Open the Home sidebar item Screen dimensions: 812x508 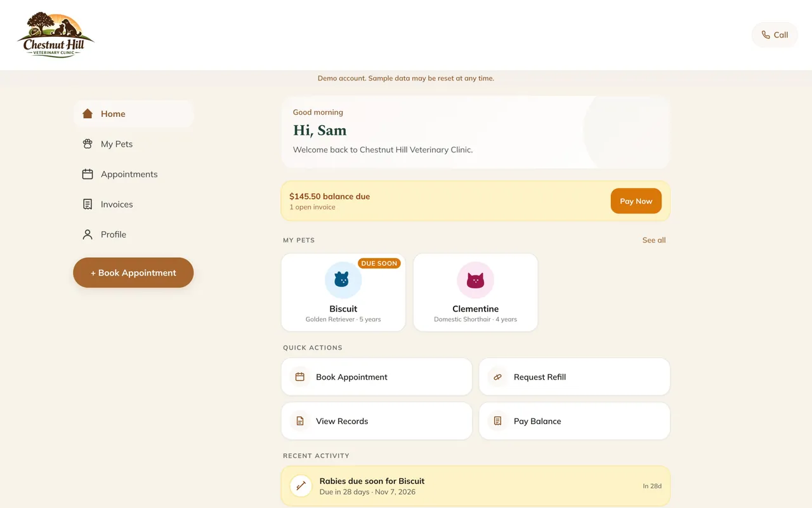133,114
